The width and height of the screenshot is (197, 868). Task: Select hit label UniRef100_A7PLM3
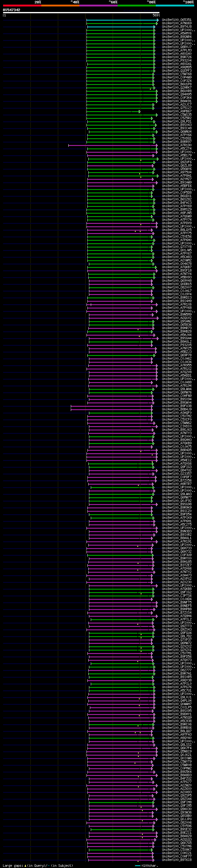[177, 50]
